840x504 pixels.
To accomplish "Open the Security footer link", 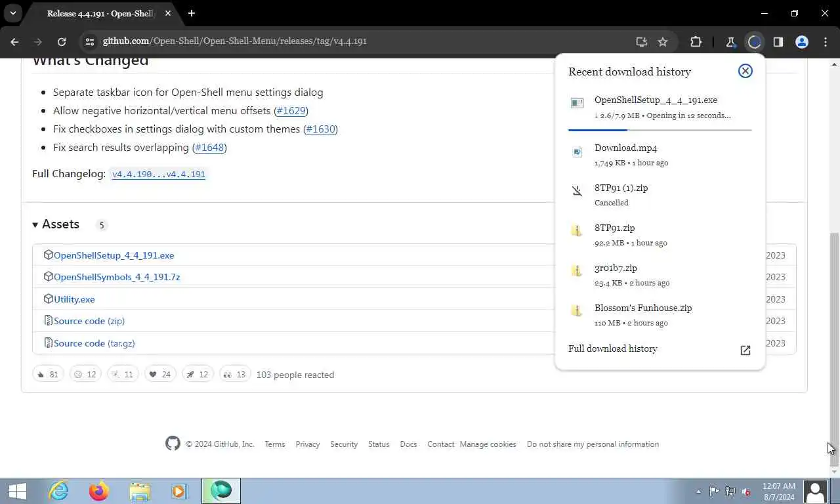I will [344, 444].
